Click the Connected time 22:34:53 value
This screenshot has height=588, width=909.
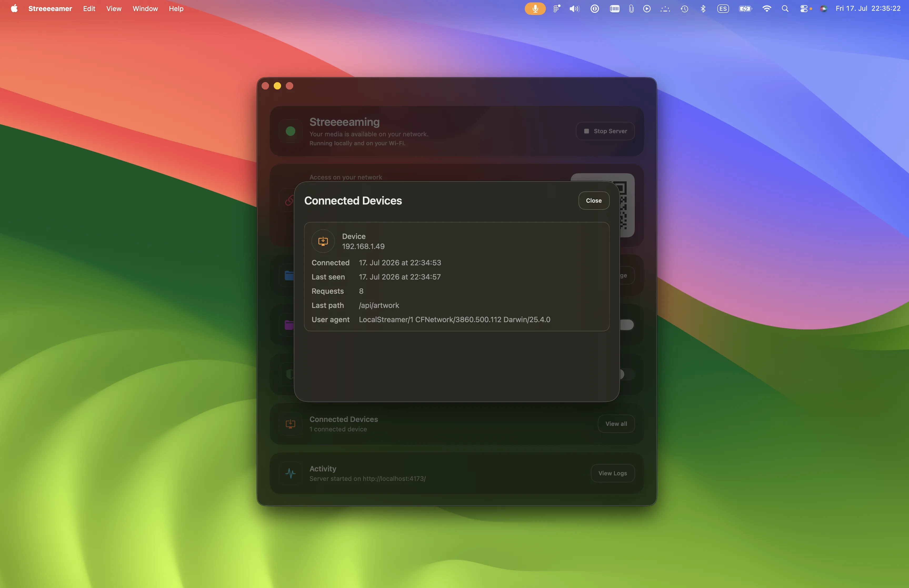click(400, 263)
